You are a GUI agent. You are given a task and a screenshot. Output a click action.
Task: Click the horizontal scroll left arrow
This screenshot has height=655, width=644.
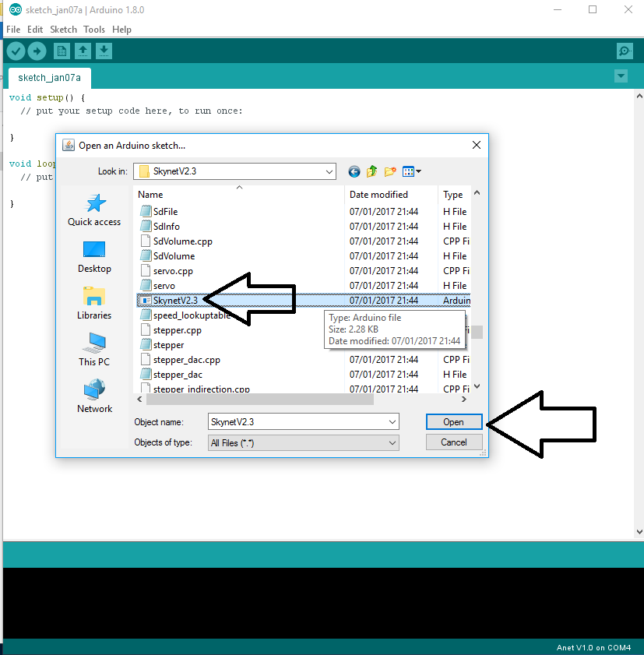139,400
